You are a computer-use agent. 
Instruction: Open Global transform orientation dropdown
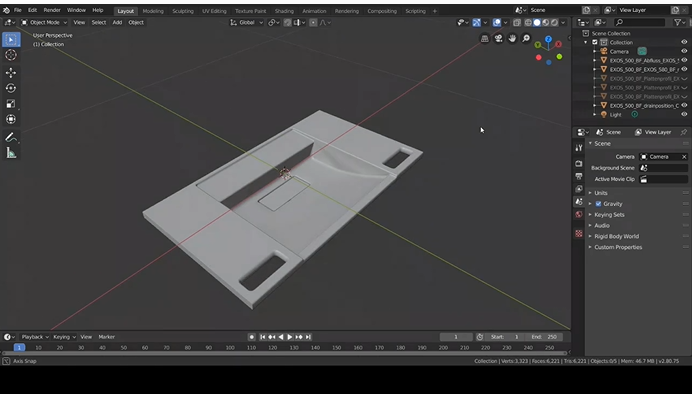tap(246, 23)
